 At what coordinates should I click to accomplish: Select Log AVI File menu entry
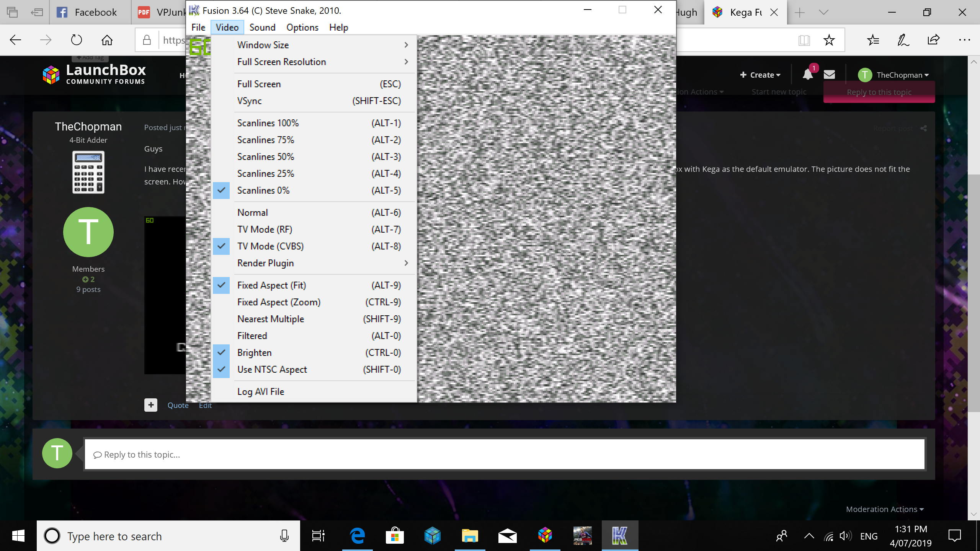pos(314,391)
